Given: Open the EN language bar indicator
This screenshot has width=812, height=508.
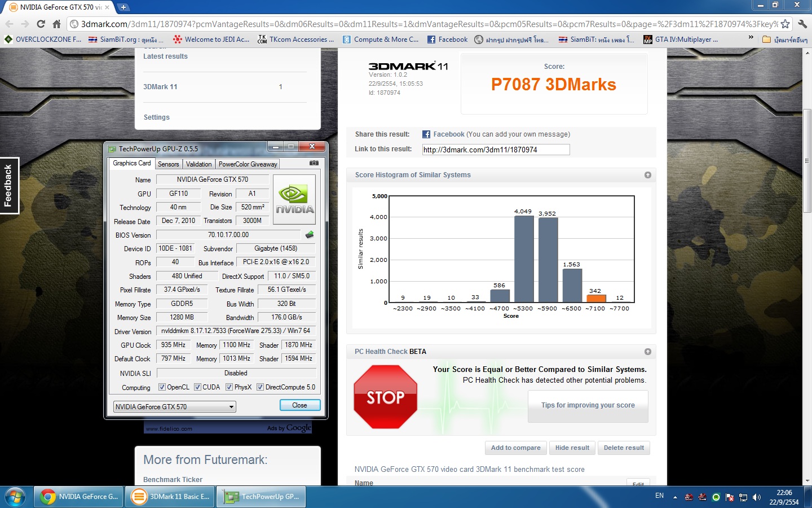Looking at the screenshot, I should pos(659,496).
